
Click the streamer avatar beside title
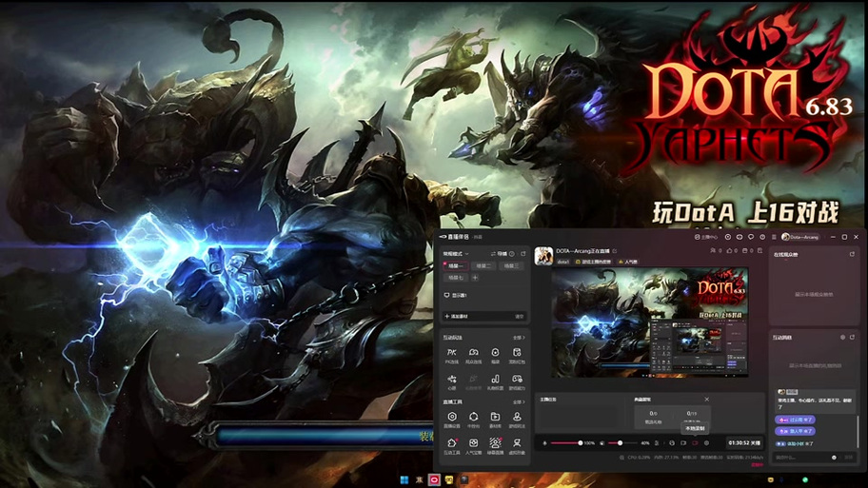tap(543, 256)
